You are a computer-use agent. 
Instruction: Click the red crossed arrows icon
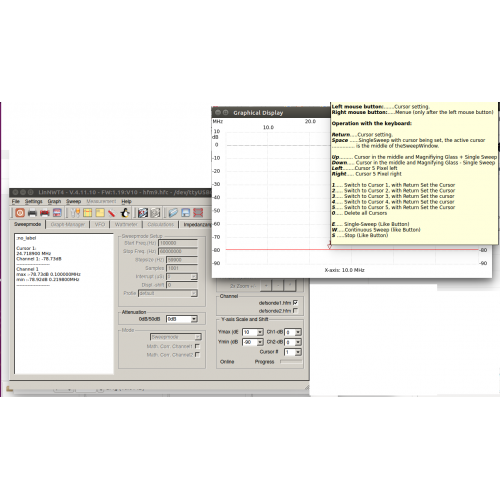[x=198, y=213]
